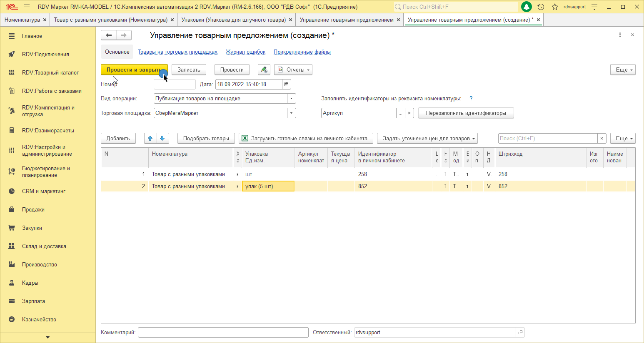Open the date calendar picker icon
The height and width of the screenshot is (343, 644).
click(286, 84)
